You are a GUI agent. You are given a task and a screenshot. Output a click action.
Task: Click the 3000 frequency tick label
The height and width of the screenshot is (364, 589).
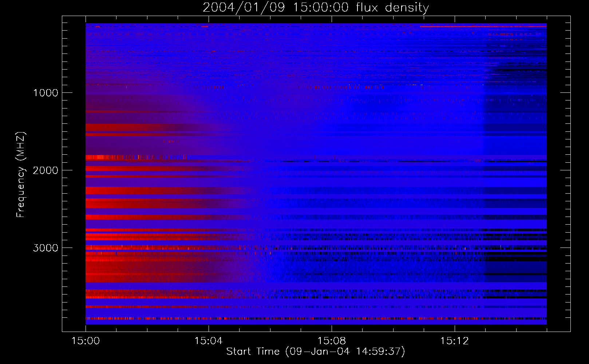tap(46, 248)
